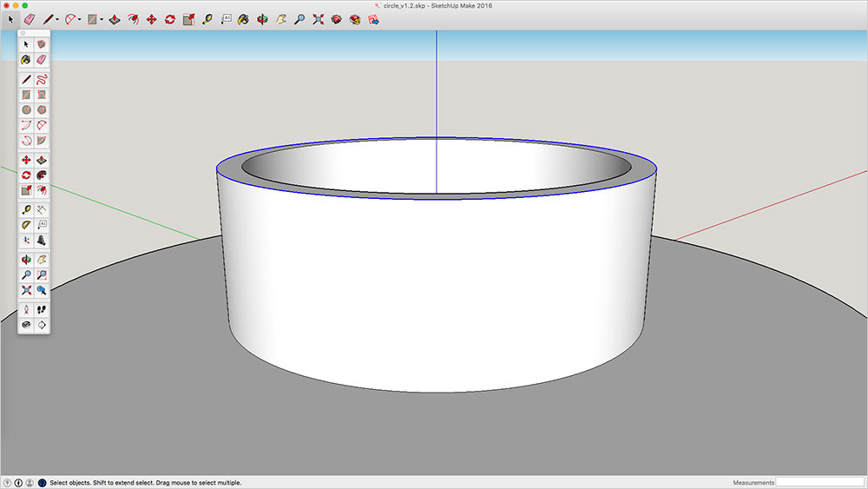Screen dimensions: 868x489
Task: Click the Make Component icon in palette
Action: [x=42, y=44]
